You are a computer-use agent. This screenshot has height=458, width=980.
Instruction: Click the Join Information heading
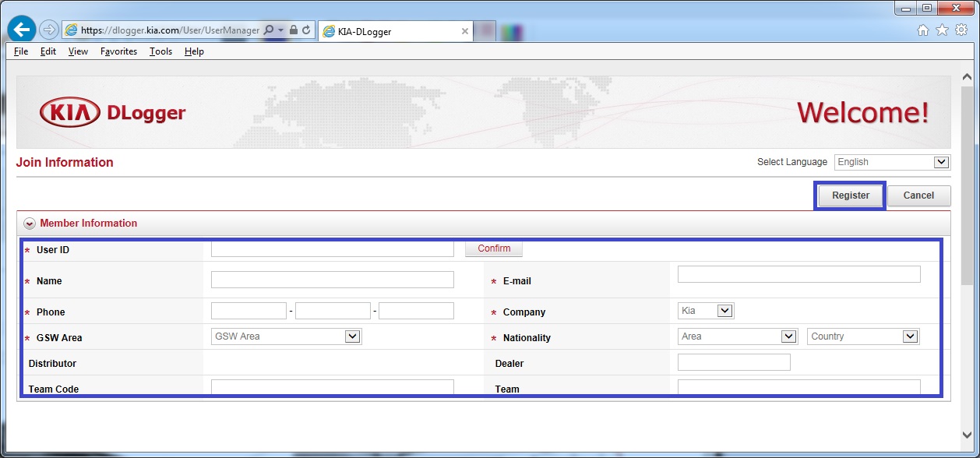(65, 162)
